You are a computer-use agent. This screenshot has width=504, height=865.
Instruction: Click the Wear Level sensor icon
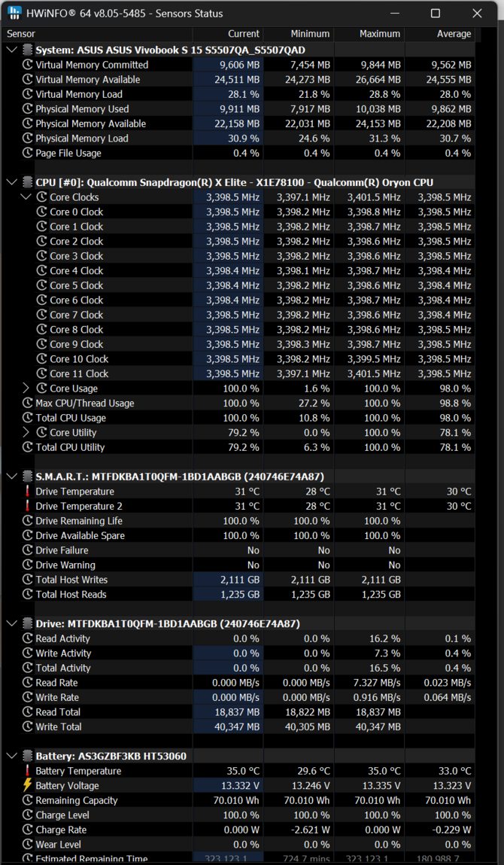pyautogui.click(x=28, y=845)
